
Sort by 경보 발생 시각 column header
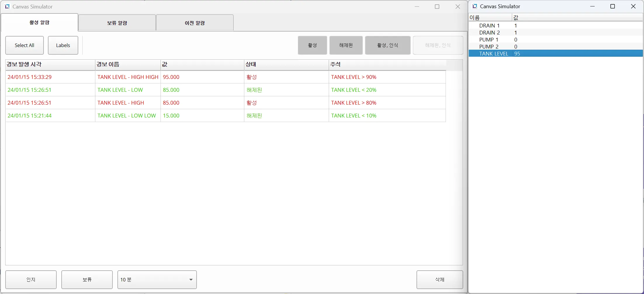tap(50, 65)
